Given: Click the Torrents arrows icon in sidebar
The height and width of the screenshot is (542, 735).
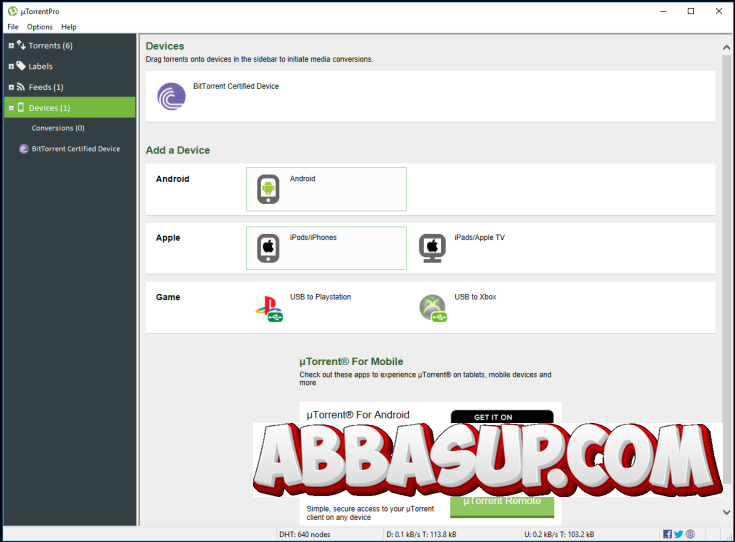Looking at the screenshot, I should pyautogui.click(x=21, y=45).
